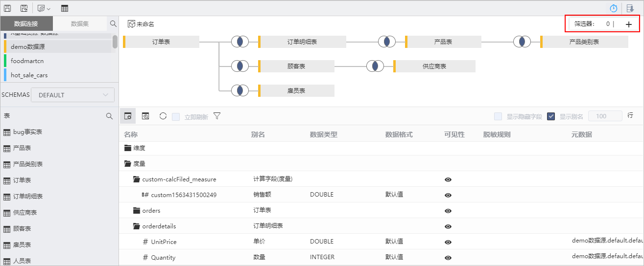This screenshot has width=644, height=266.
Task: Click the save-as icon in top toolbar
Action: pos(24,8)
